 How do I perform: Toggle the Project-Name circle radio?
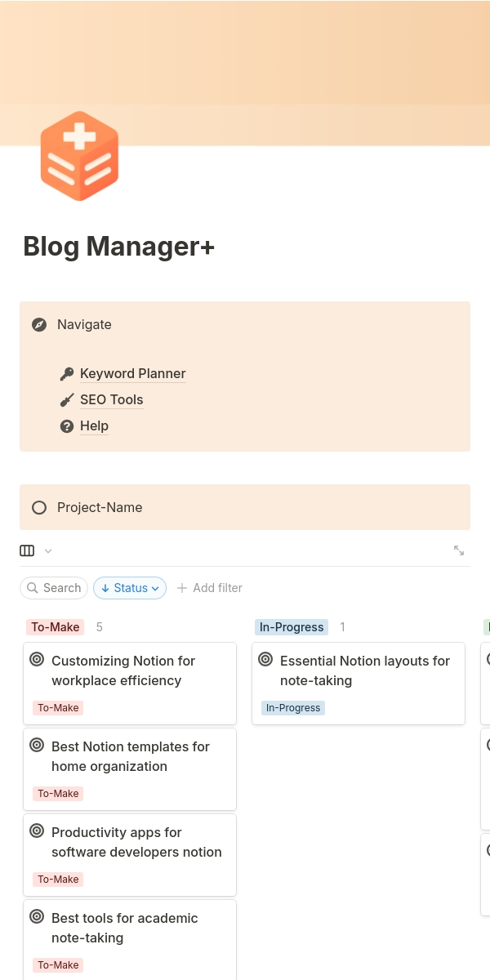coord(39,508)
